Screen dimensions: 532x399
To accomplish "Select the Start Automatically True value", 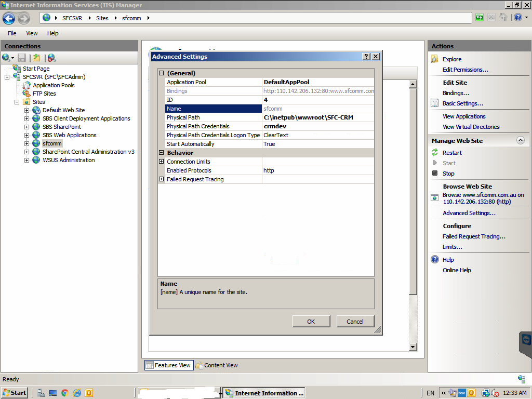I will [269, 144].
